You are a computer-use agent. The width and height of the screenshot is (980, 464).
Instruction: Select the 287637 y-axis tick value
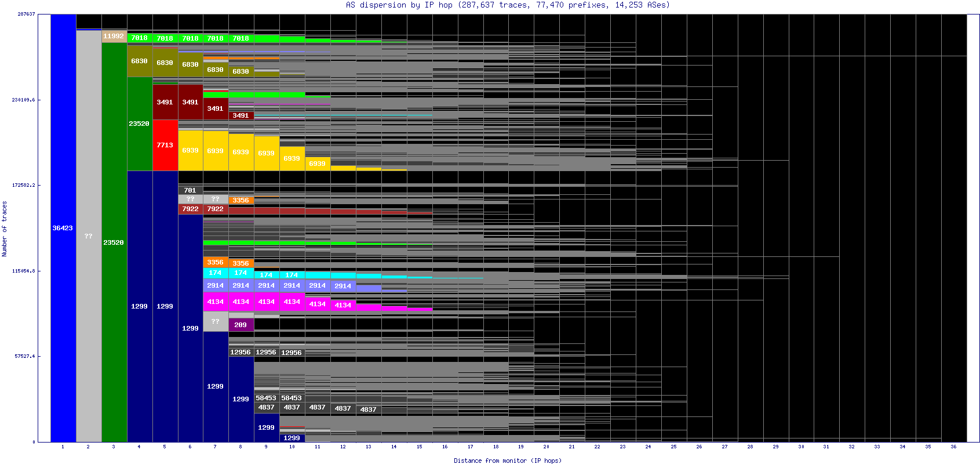click(x=26, y=14)
